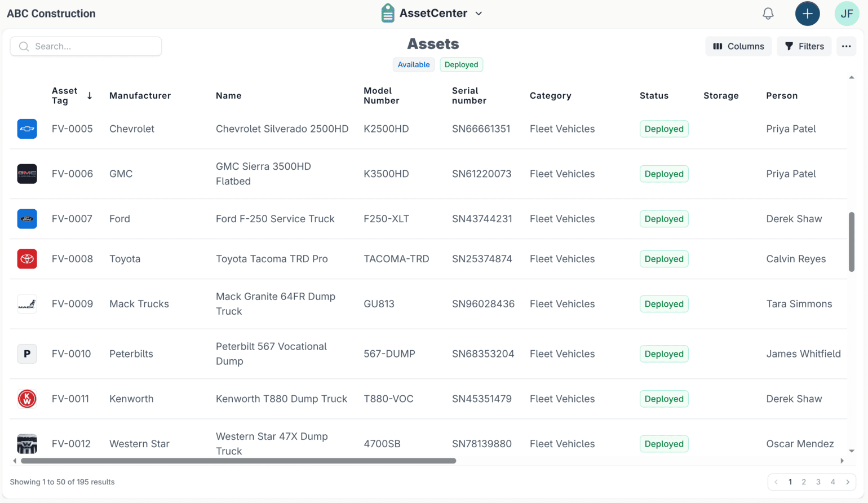Click serial number SN43744231
868x503 pixels.
482,219
